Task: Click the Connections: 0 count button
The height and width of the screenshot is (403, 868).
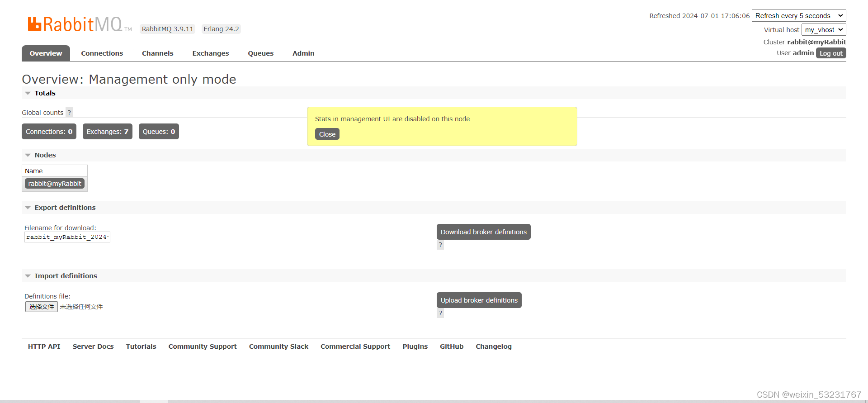Action: pos(49,132)
